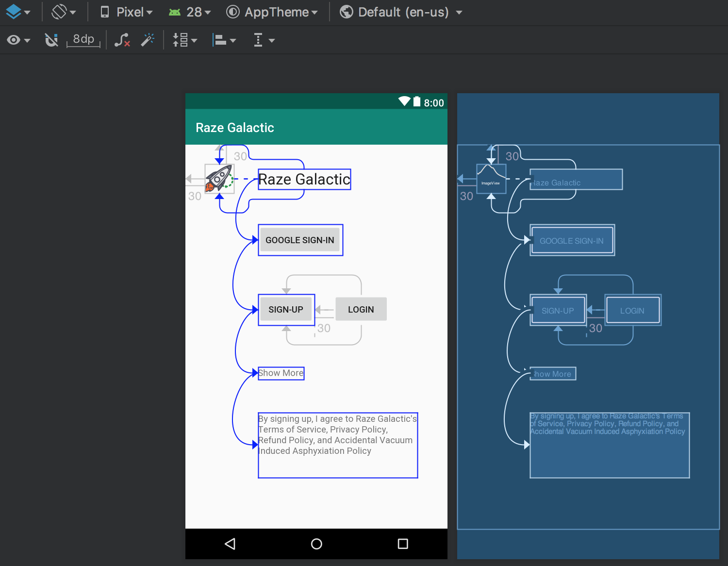Click the Clear All Constraints icon

point(122,40)
